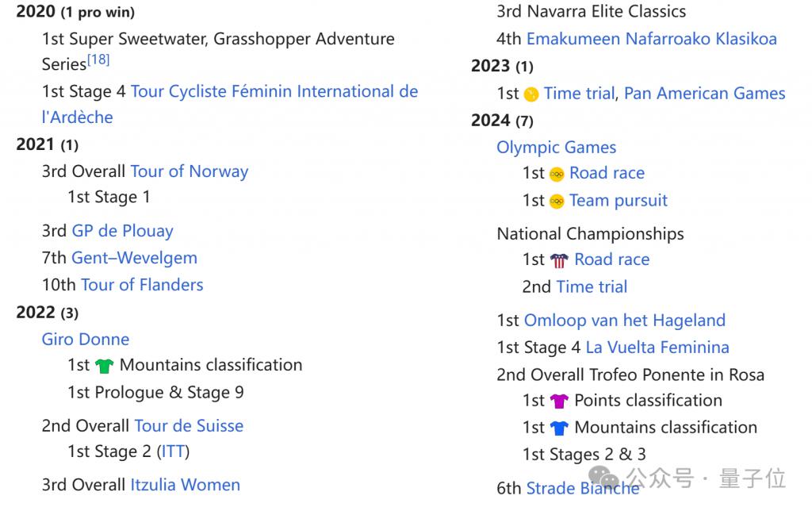812x511 pixels.
Task: Click the blue Mountains classification jersey icon
Action: point(559,428)
